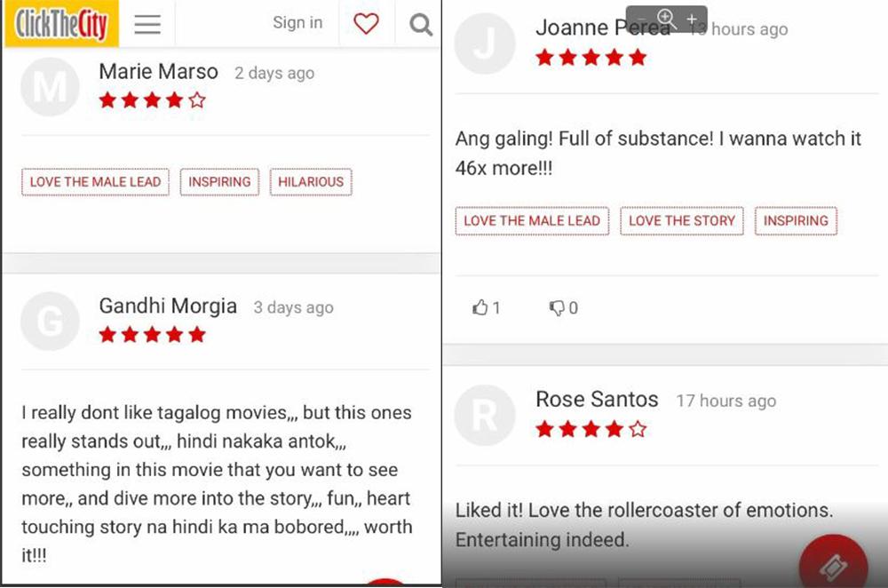Click Marie's LOVE THE MALE LEAD tag
Screen dimensions: 888x588
point(95,182)
